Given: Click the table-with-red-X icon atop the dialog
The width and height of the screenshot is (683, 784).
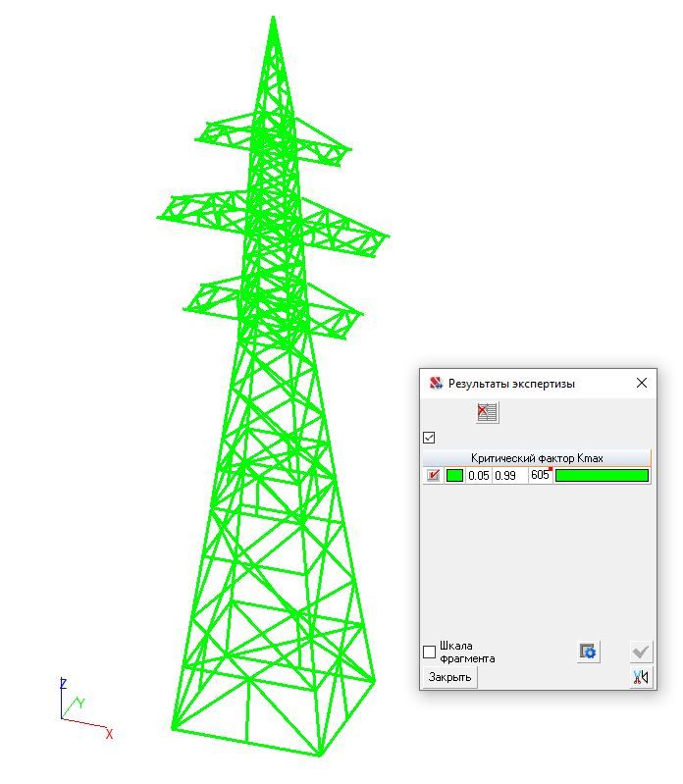Looking at the screenshot, I should point(487,412).
